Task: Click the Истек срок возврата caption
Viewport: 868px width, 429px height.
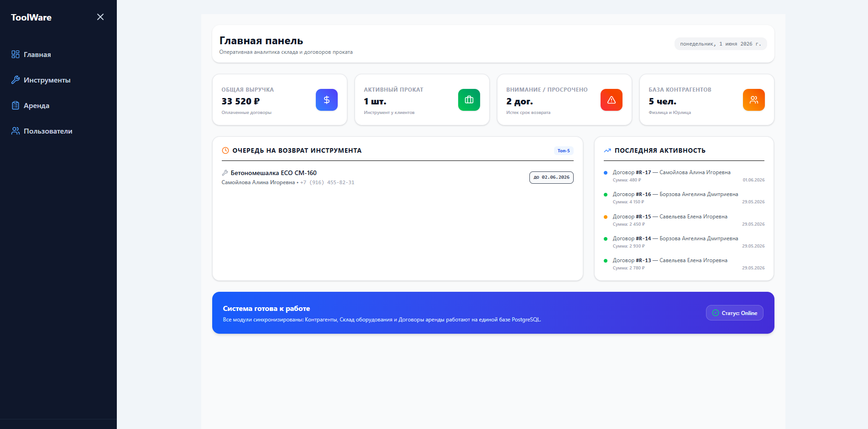Action: (x=528, y=113)
